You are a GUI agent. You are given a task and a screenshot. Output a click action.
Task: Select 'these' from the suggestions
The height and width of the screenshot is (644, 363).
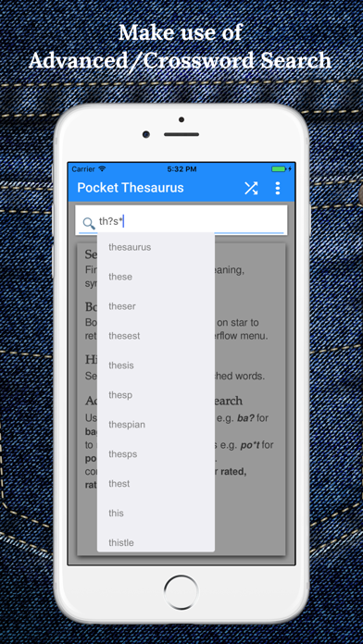156,277
